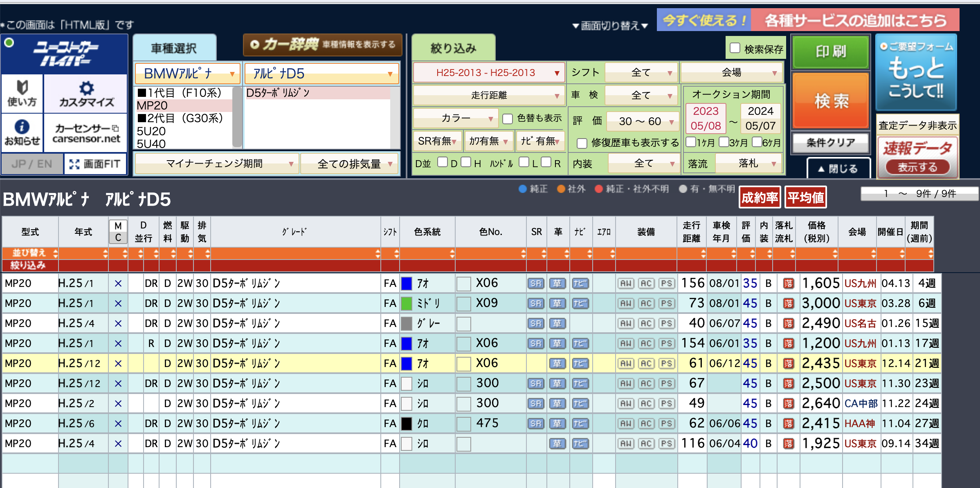Screen dimensions: 980x488
Task: Click green ミドリ color swatch
Action: click(x=406, y=303)
